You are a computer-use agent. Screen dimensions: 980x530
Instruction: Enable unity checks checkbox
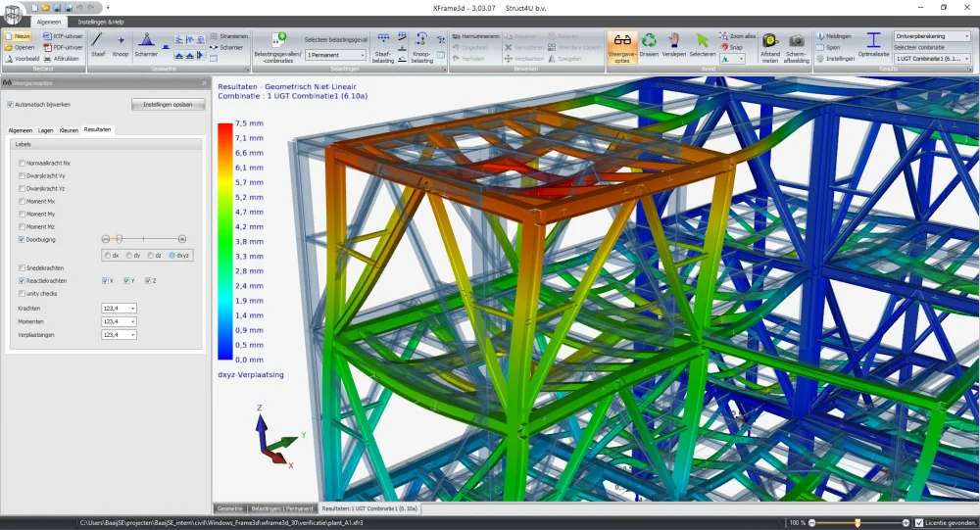(22, 293)
